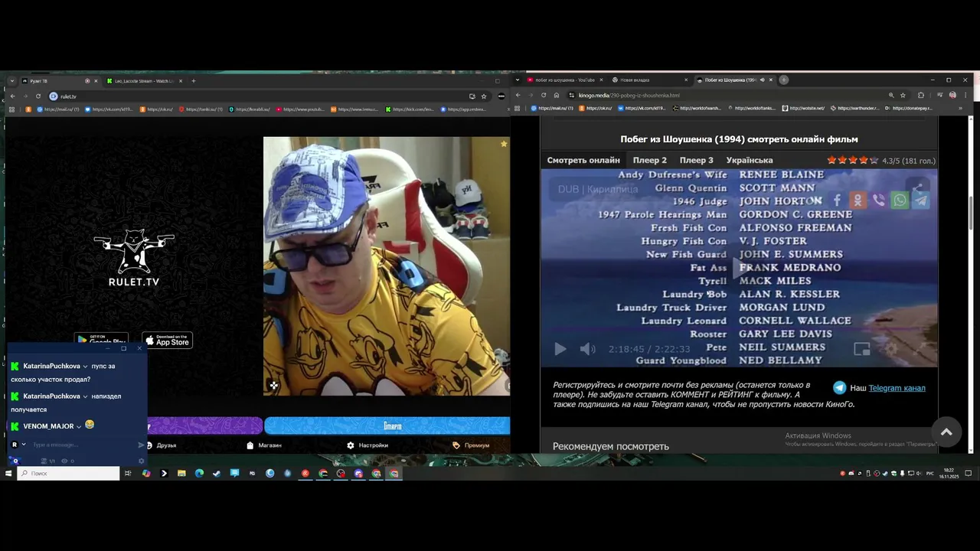This screenshot has width=980, height=551.
Task: Share the movie via Facebook icon
Action: tap(837, 201)
